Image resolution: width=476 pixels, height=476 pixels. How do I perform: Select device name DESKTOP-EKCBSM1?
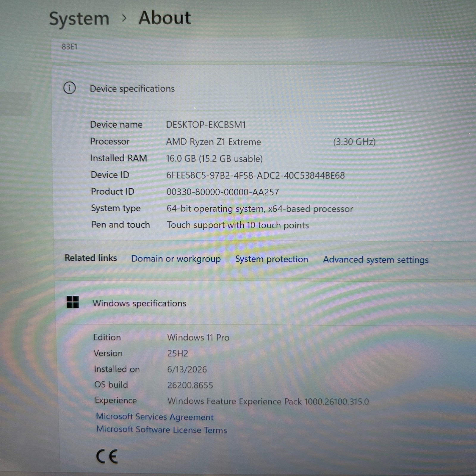point(206,125)
